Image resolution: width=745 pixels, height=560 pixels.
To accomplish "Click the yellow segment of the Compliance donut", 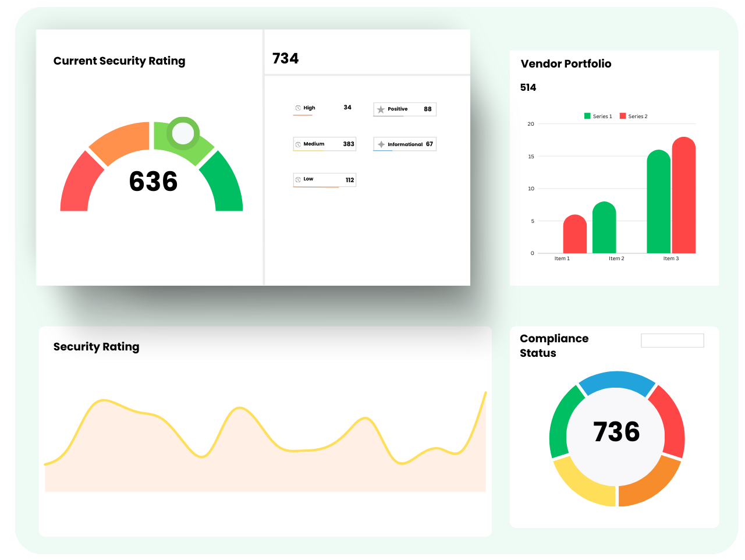I will 582,483.
